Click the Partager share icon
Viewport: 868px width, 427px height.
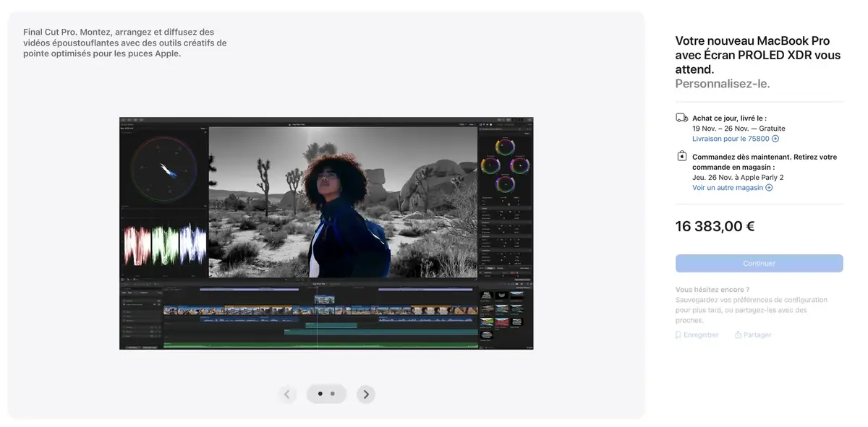(x=739, y=335)
